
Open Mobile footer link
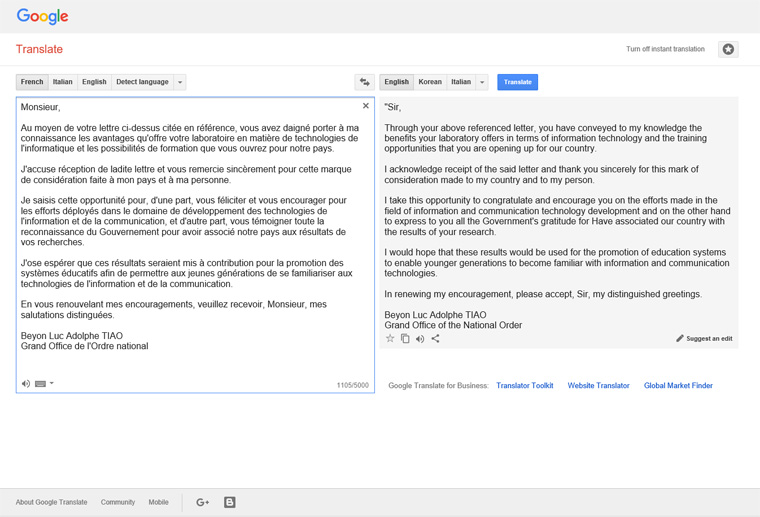[158, 502]
